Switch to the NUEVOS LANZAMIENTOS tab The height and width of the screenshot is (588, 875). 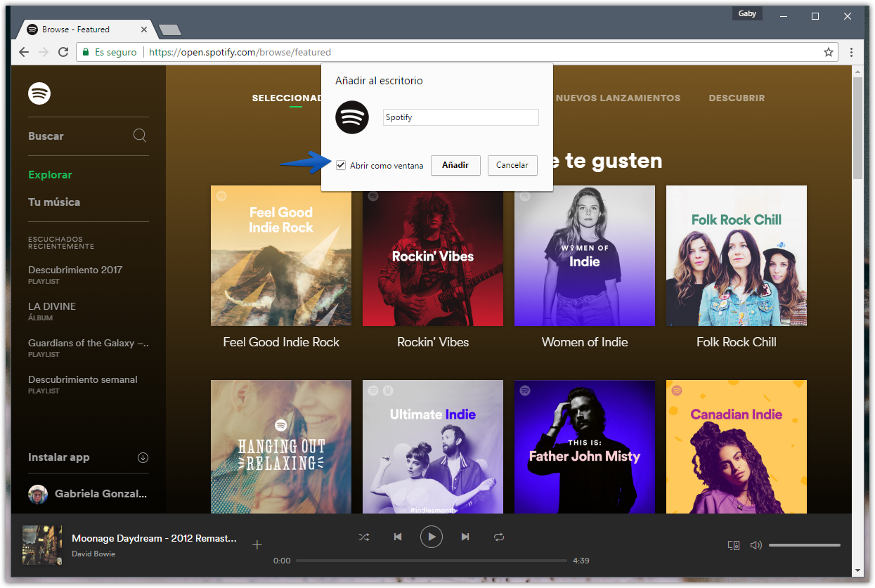(618, 98)
